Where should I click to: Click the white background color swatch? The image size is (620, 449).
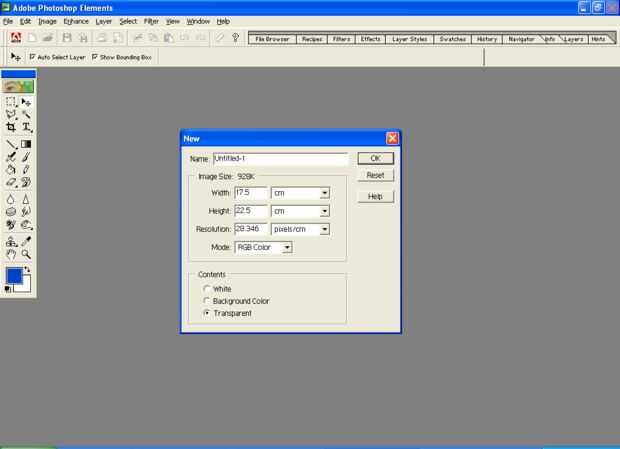25,287
